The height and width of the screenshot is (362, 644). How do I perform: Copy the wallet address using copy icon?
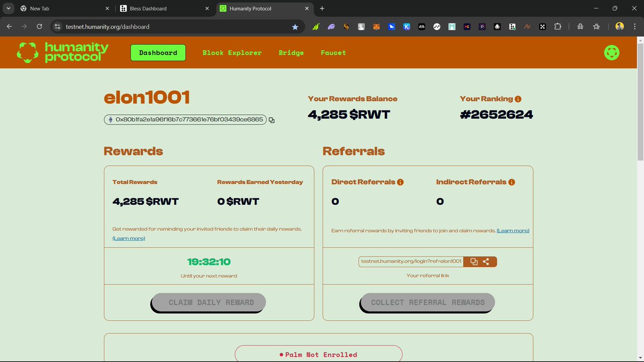tap(272, 120)
